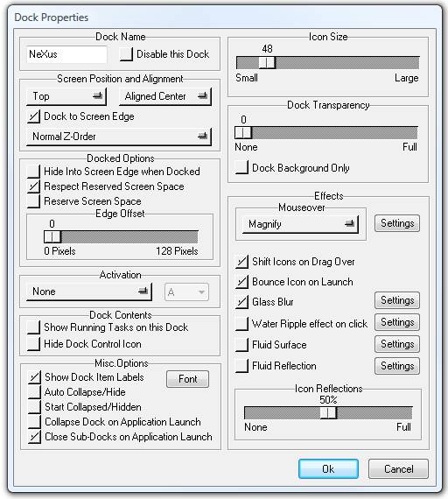Open the Aligned Center dropdown
The height and width of the screenshot is (499, 448).
pos(165,96)
